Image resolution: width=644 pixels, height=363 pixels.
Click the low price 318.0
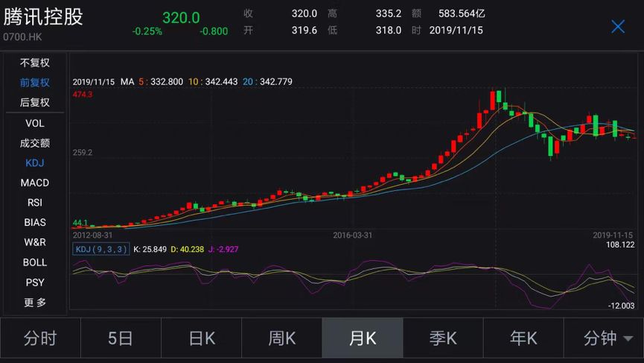tap(389, 31)
